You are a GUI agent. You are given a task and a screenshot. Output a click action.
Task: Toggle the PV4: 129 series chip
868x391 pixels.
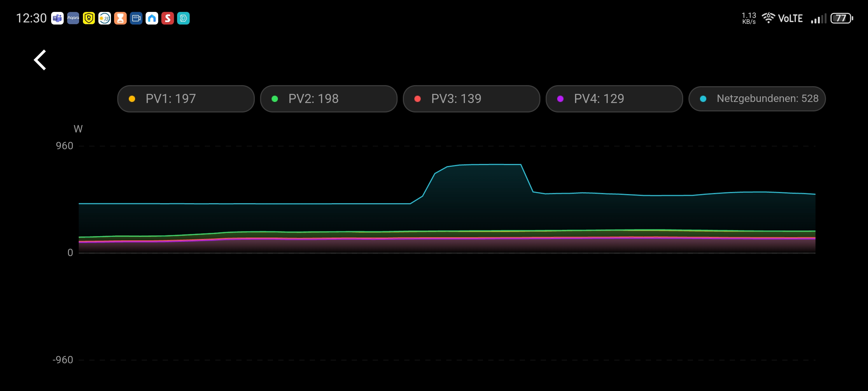coord(614,99)
